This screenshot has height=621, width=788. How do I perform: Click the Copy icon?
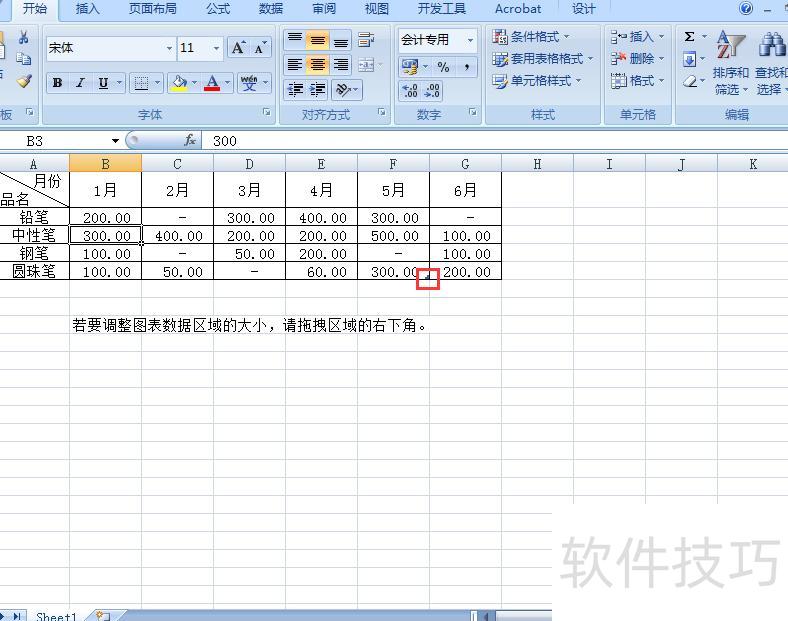(23, 59)
